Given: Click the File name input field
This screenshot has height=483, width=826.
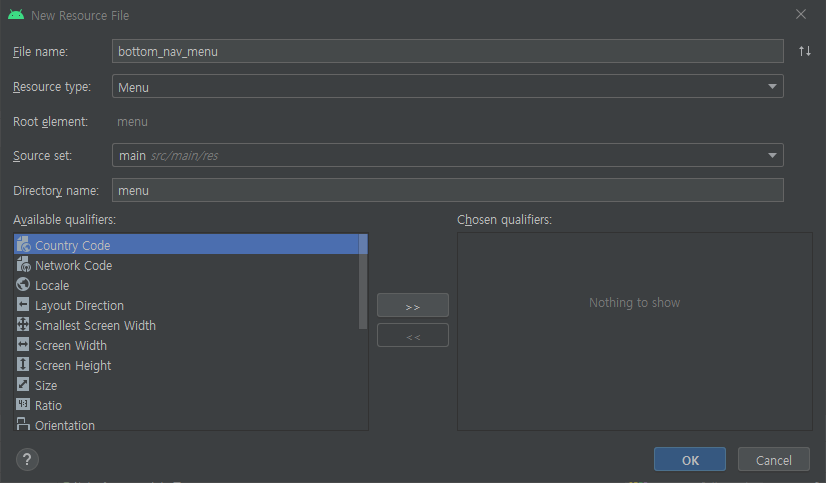Looking at the screenshot, I should point(448,51).
